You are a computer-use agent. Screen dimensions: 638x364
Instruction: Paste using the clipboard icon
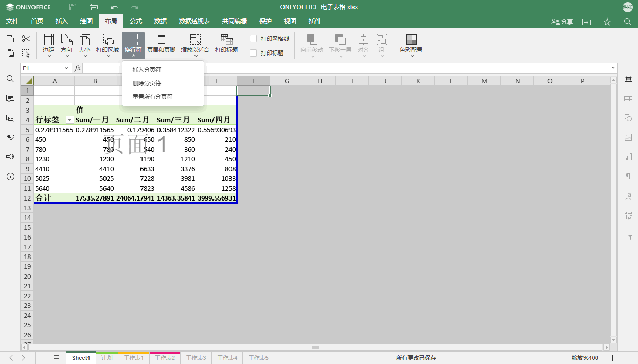10,52
